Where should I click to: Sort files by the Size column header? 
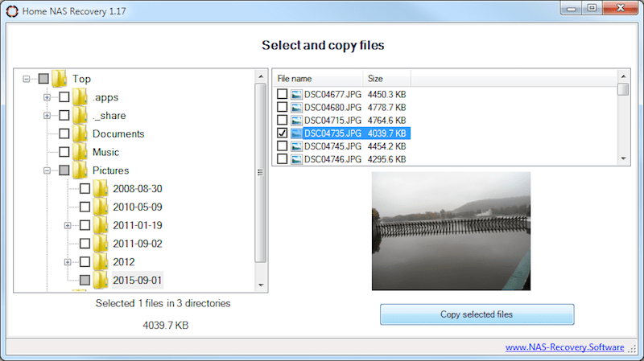click(386, 79)
